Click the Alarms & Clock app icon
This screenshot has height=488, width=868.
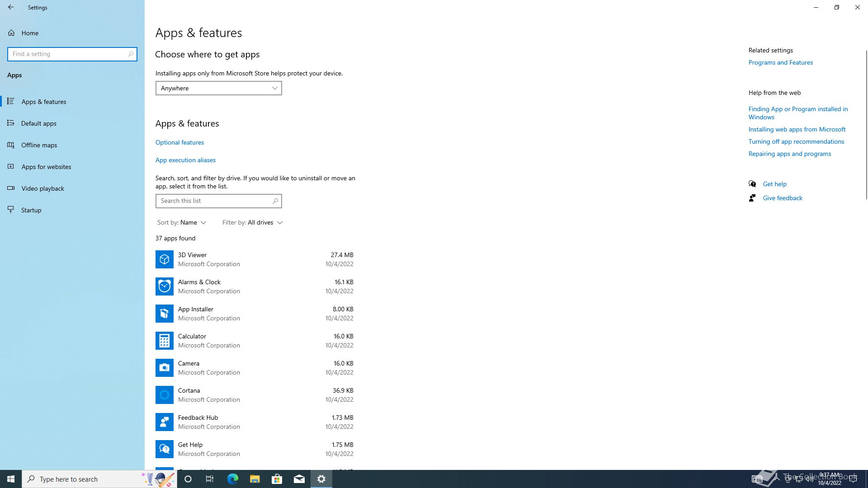click(165, 286)
